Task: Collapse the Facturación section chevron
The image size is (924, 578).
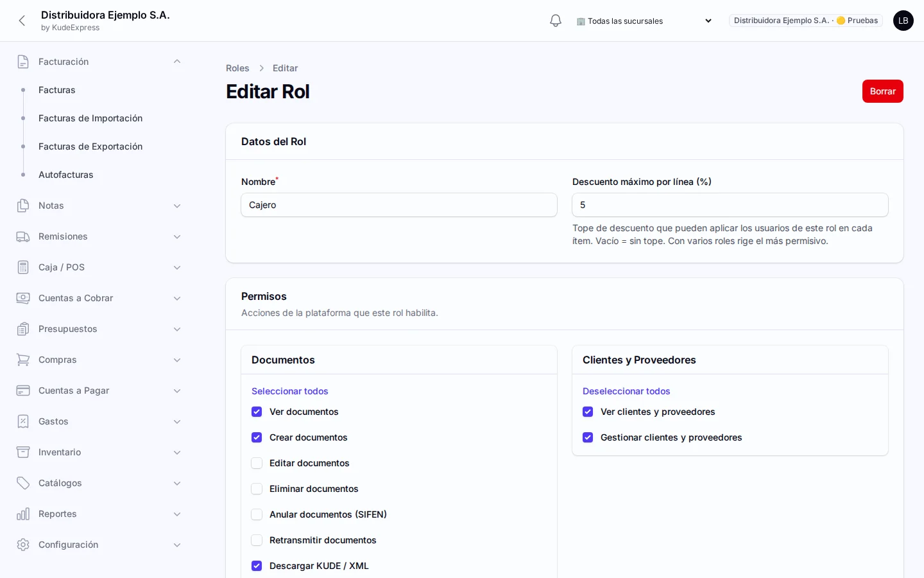Action: [177, 62]
